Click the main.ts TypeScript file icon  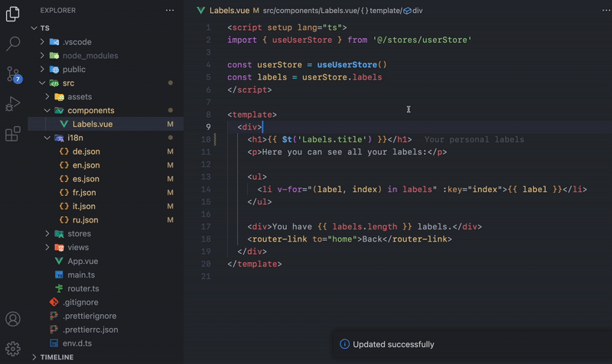[59, 275]
